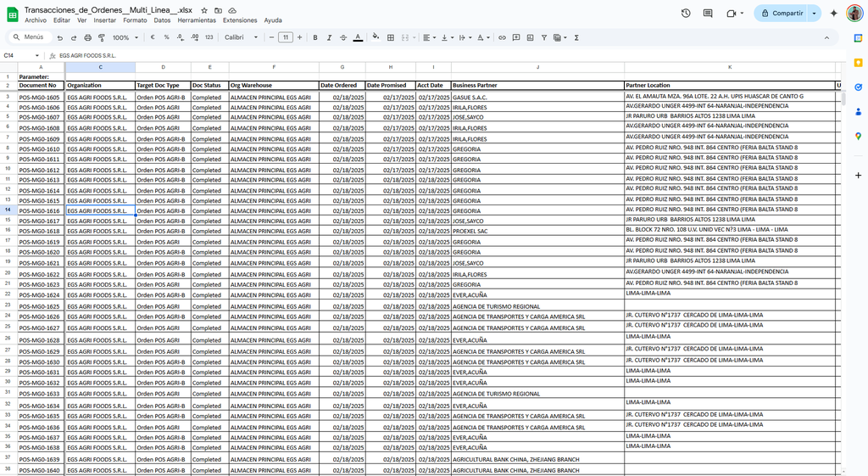Open the Editar menu
868x476 pixels.
61,20
